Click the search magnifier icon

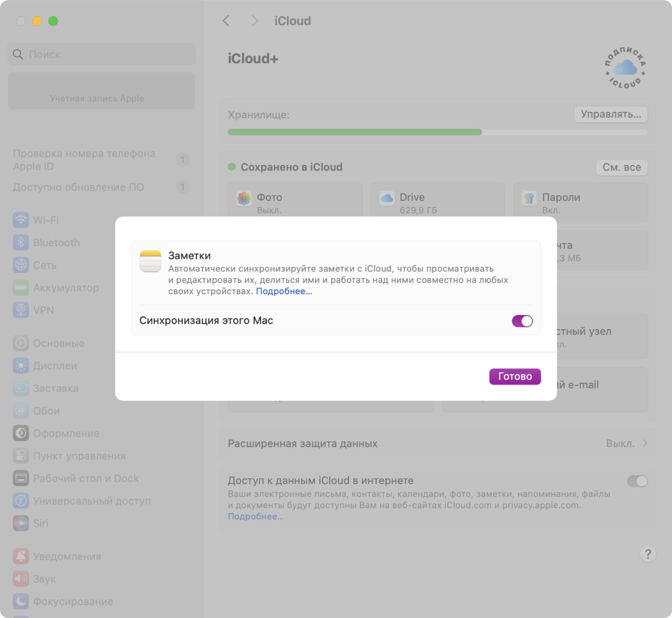pos(18,54)
